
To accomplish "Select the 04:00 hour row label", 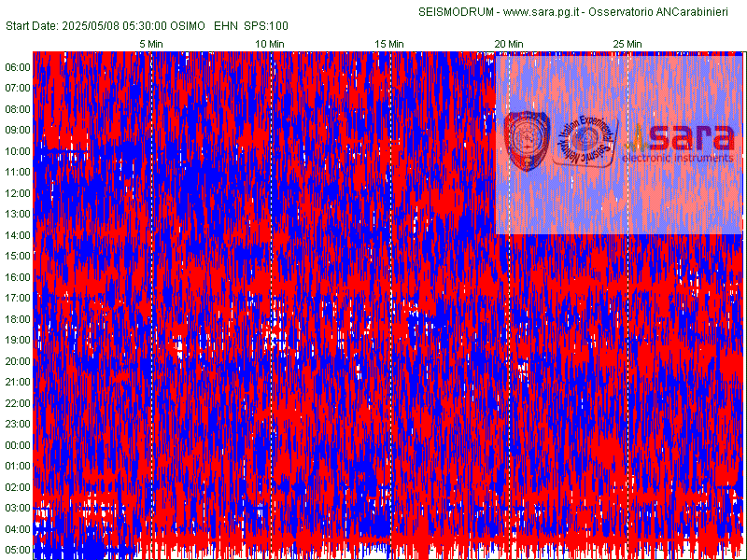I will [18, 529].
